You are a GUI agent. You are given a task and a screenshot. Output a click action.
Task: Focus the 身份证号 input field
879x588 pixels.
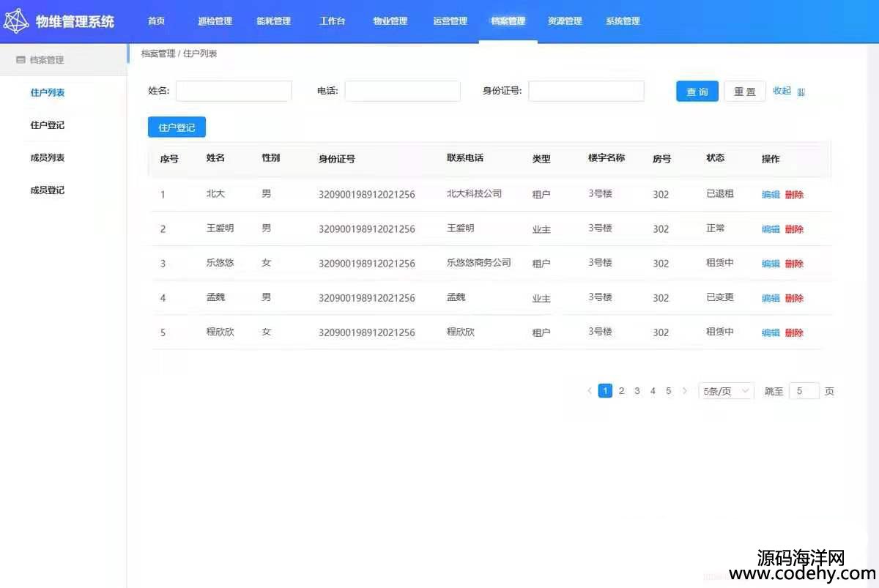(586, 91)
